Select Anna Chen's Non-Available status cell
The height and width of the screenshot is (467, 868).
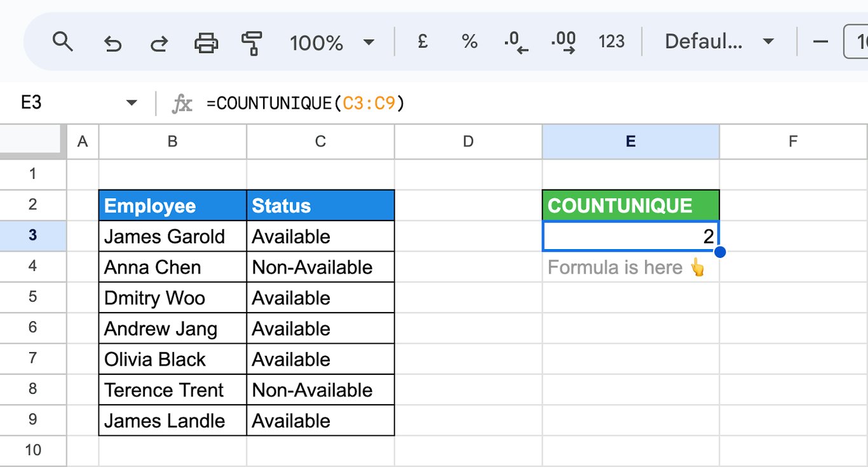[x=320, y=267]
